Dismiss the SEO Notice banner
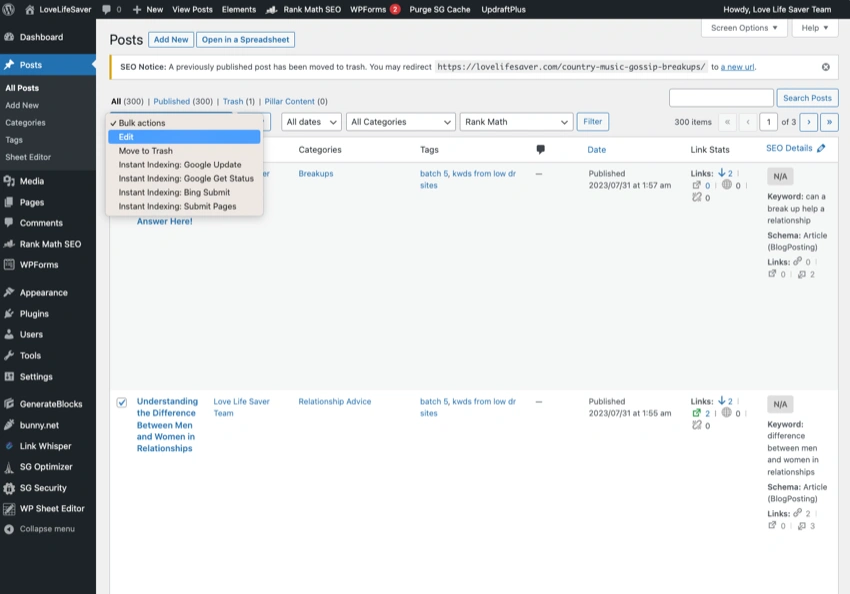This screenshot has width=850, height=594. click(x=825, y=67)
